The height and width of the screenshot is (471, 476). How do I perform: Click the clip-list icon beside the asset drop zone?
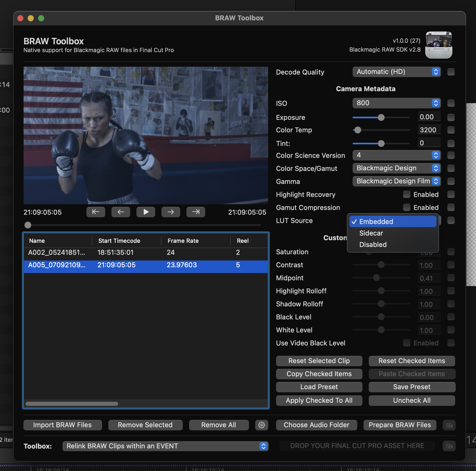click(x=449, y=446)
